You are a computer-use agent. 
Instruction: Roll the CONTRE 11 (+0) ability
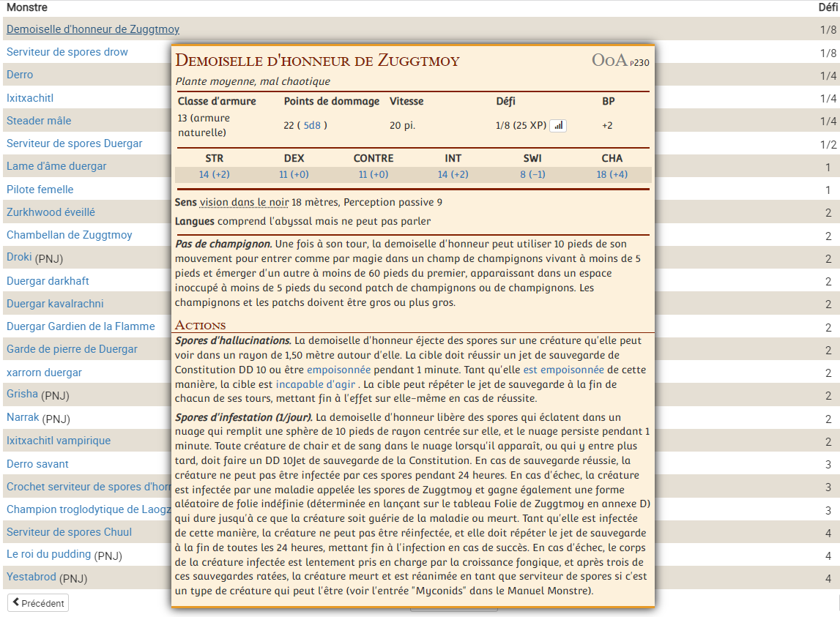tap(373, 175)
